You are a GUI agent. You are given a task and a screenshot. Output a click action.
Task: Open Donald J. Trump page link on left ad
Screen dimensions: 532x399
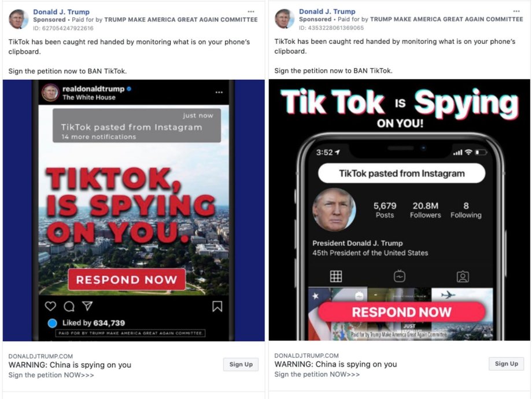(61, 12)
